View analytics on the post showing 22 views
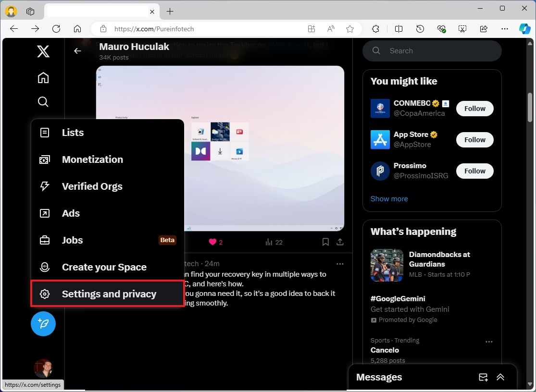536x392 pixels. click(268, 242)
